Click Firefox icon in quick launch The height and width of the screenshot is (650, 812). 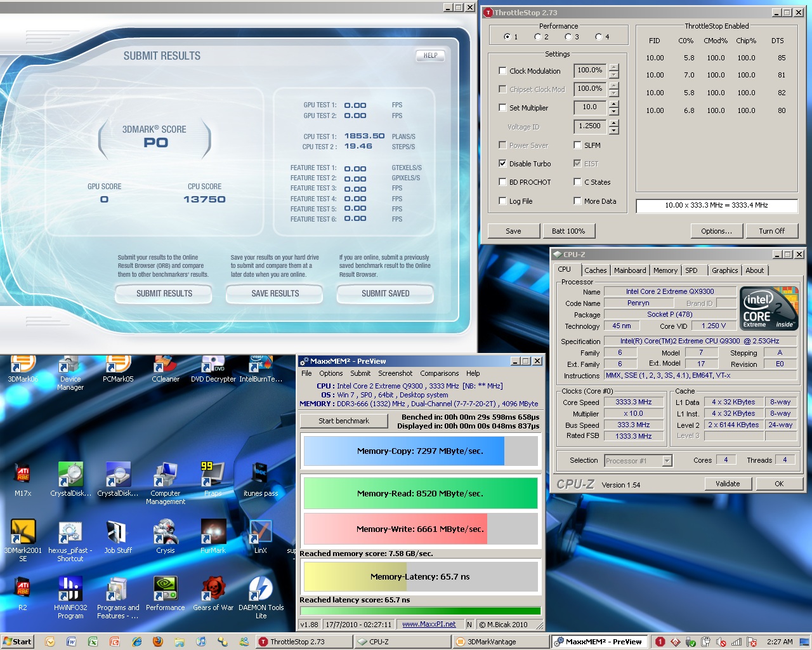click(x=158, y=642)
